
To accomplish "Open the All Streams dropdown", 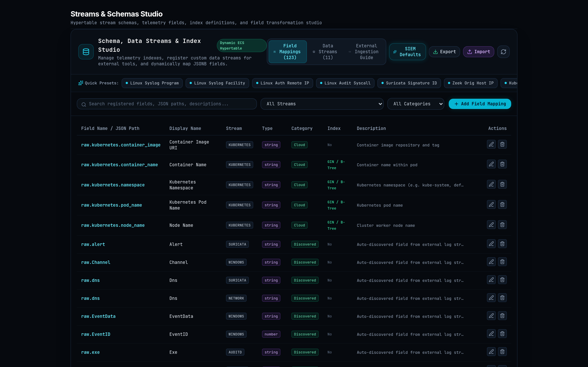I will [322, 104].
